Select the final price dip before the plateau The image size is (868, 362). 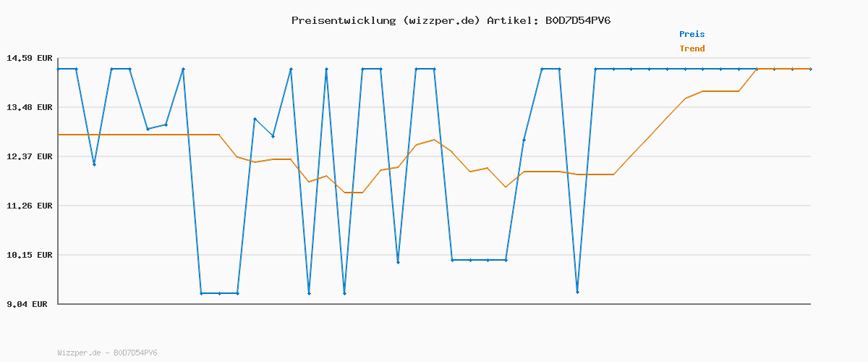tap(577, 292)
